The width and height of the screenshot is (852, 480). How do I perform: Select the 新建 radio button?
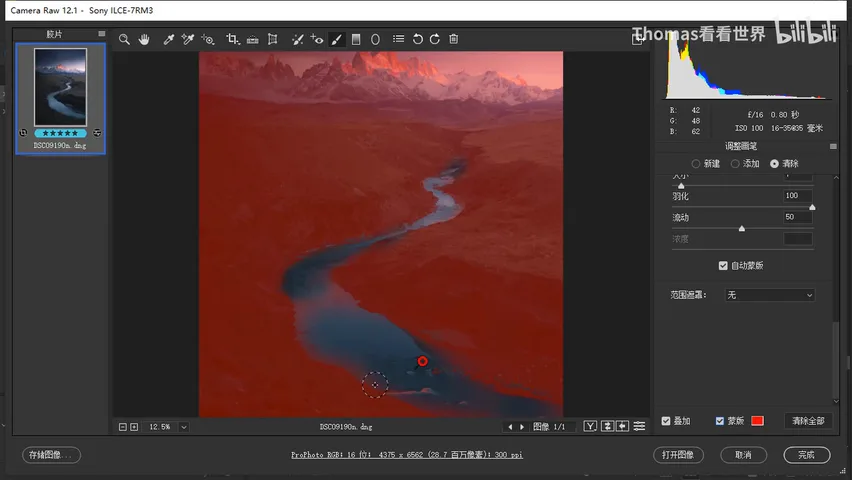(x=696, y=164)
